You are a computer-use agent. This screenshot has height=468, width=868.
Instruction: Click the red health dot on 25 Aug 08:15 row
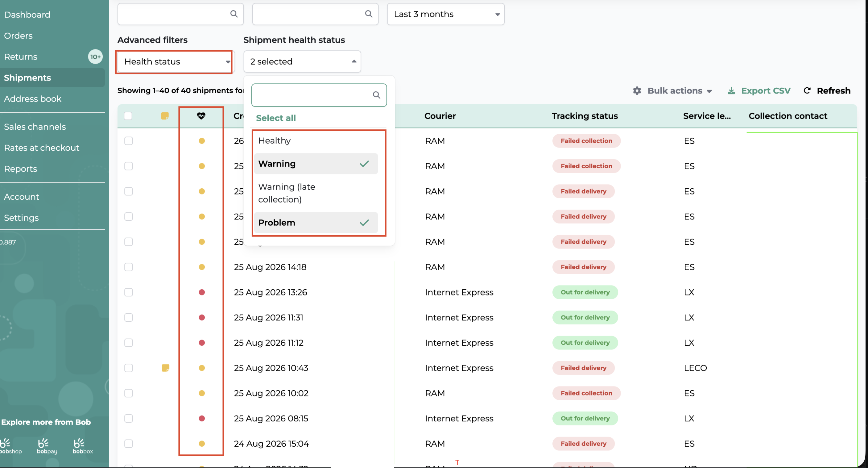pos(202,418)
